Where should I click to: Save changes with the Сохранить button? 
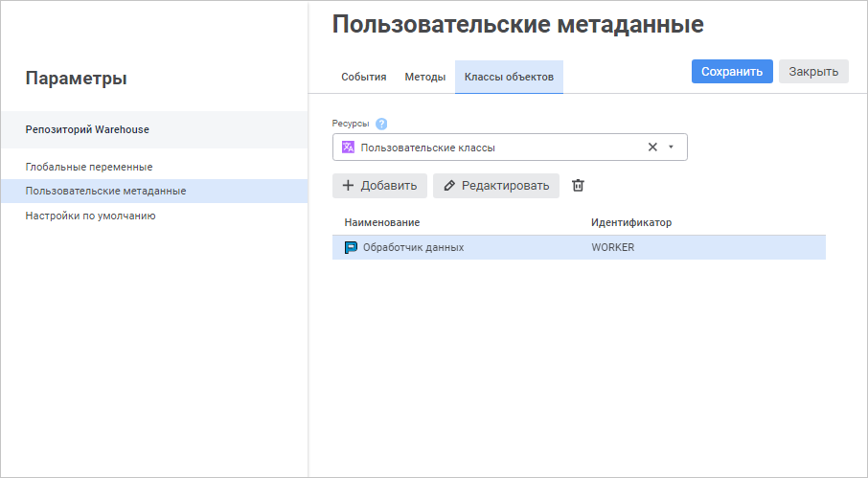click(732, 72)
